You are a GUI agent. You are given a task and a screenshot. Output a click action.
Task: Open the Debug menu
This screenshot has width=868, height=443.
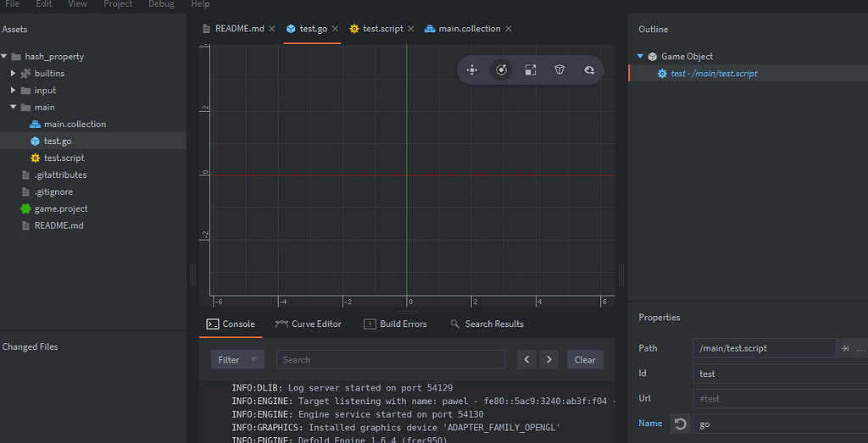(x=161, y=4)
